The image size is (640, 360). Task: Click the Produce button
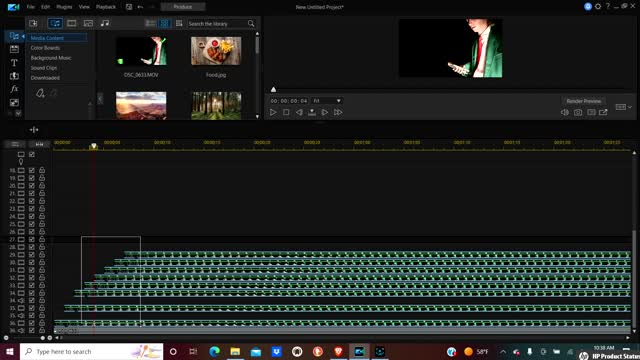[183, 7]
